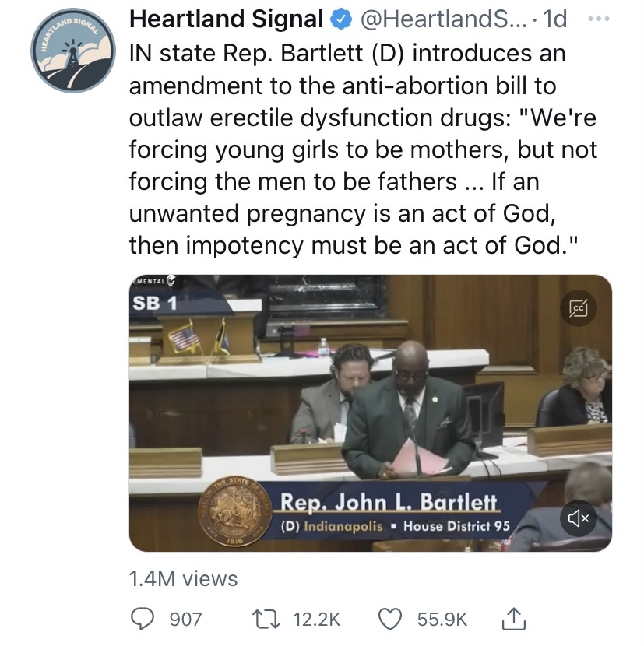Click the Heartland Signal display name
644x646 pixels.
tap(226, 18)
